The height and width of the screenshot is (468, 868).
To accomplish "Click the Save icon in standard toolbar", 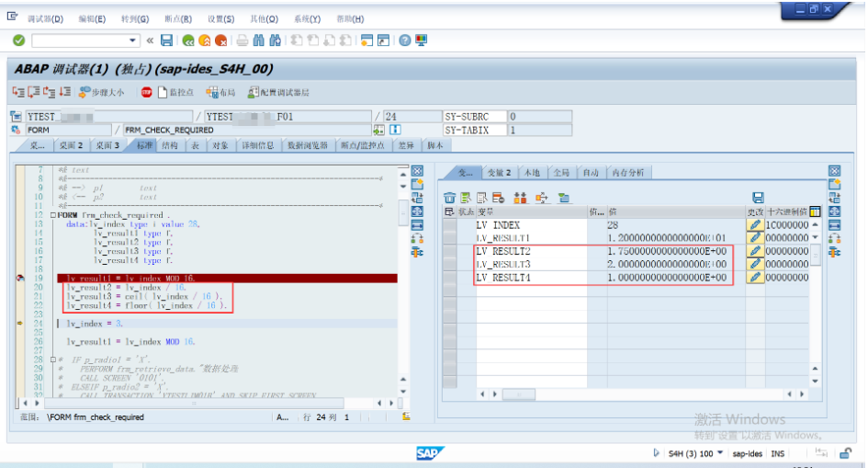I will coord(166,40).
